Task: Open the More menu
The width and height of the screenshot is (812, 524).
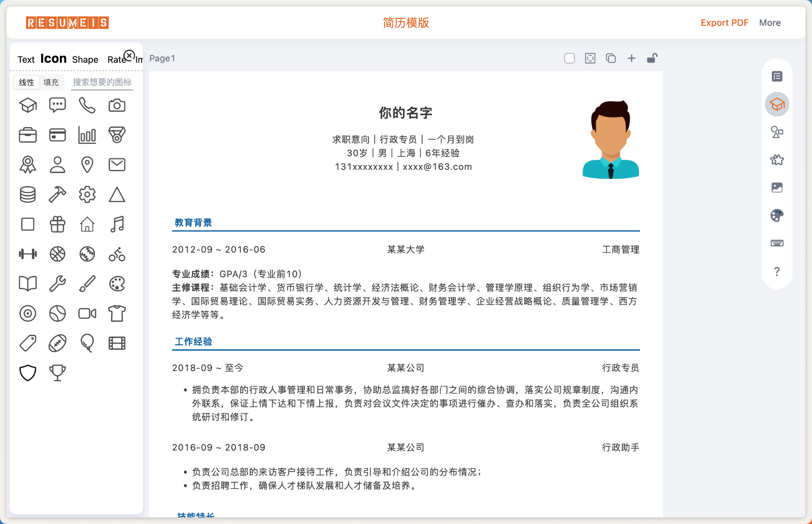Action: pyautogui.click(x=769, y=23)
